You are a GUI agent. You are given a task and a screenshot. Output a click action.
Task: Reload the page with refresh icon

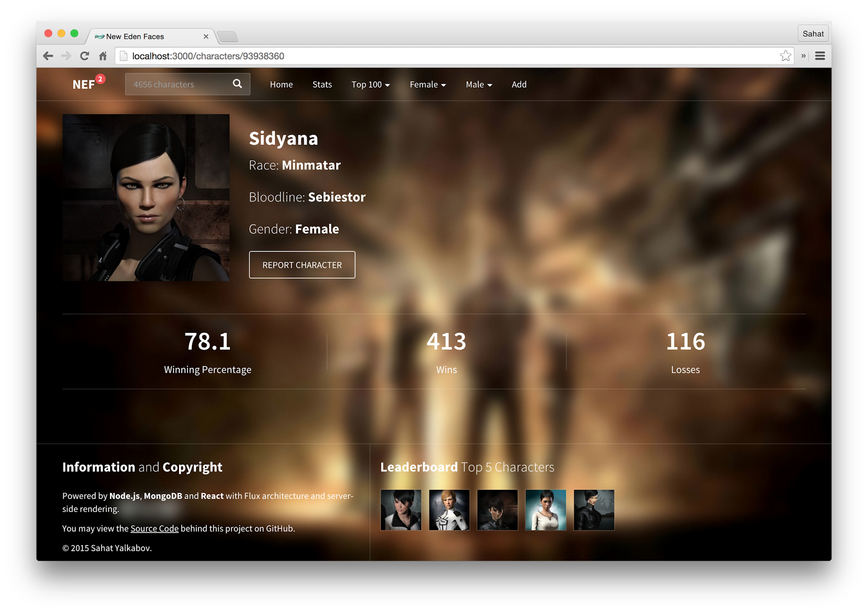pos(84,56)
